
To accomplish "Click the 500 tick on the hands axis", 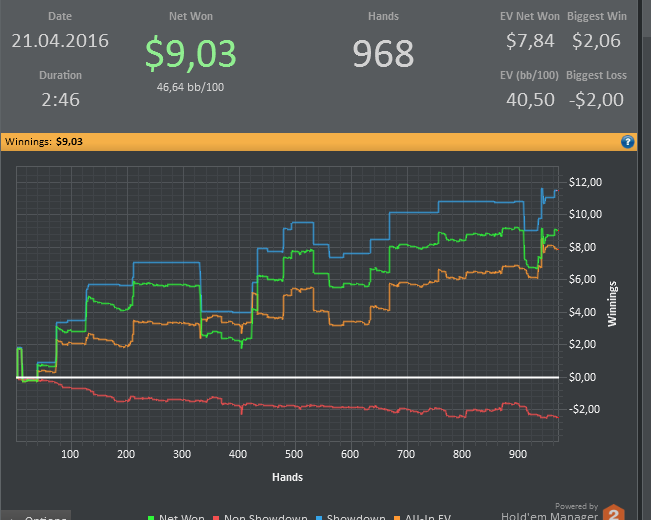I will coord(294,454).
